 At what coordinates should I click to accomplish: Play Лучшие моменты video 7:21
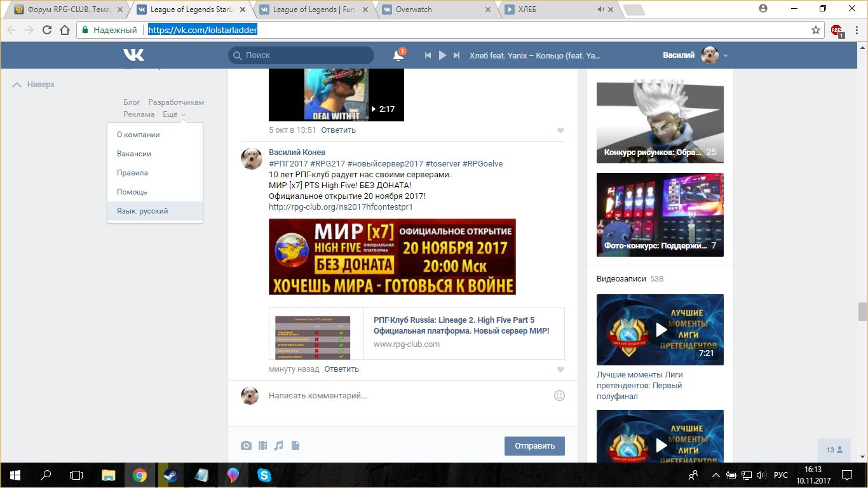(x=660, y=329)
